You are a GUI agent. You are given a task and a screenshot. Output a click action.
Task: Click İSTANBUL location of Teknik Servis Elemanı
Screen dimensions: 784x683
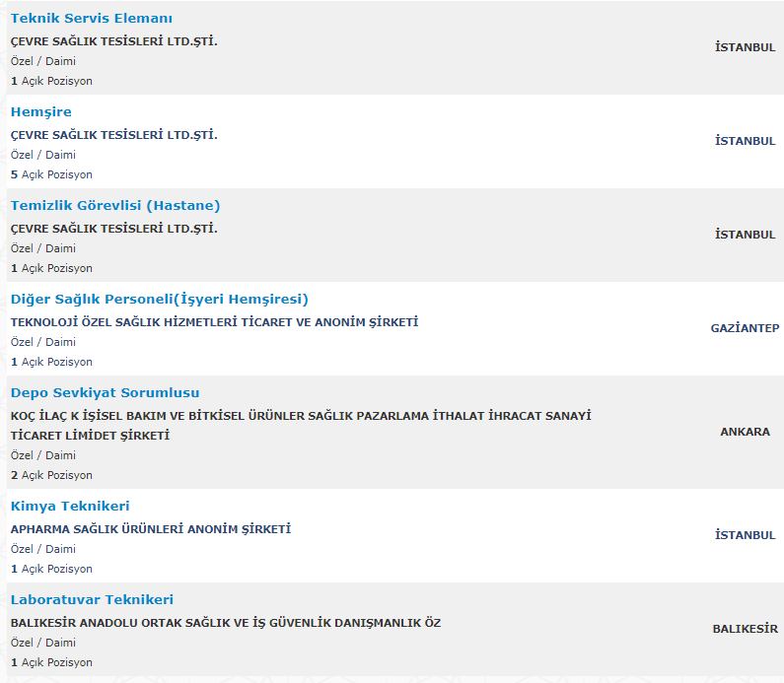click(x=745, y=47)
